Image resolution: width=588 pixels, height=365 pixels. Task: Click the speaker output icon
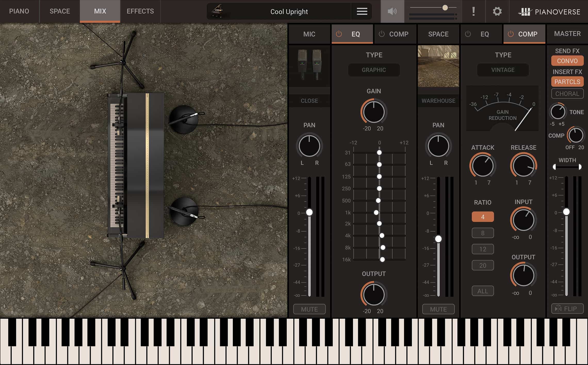[392, 12]
